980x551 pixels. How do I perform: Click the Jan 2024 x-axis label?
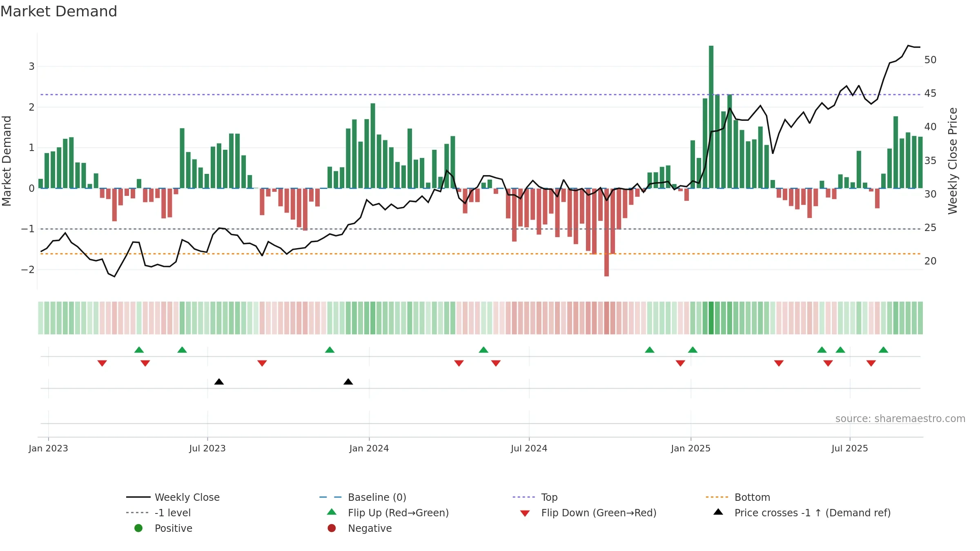pyautogui.click(x=369, y=448)
